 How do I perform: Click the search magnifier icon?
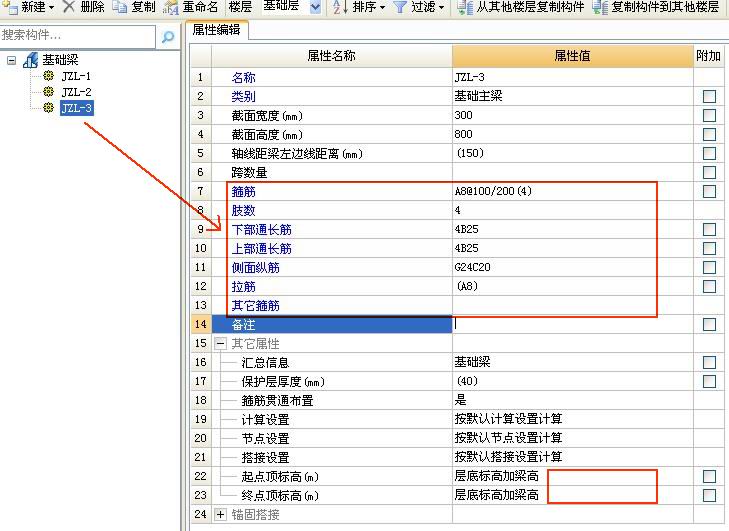[168, 37]
